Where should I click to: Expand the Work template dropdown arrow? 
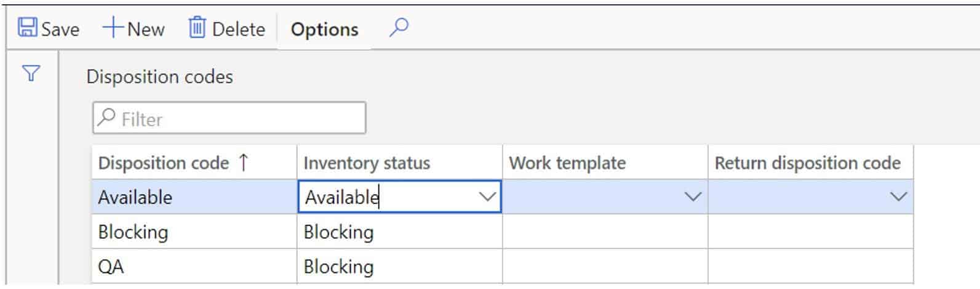(693, 197)
